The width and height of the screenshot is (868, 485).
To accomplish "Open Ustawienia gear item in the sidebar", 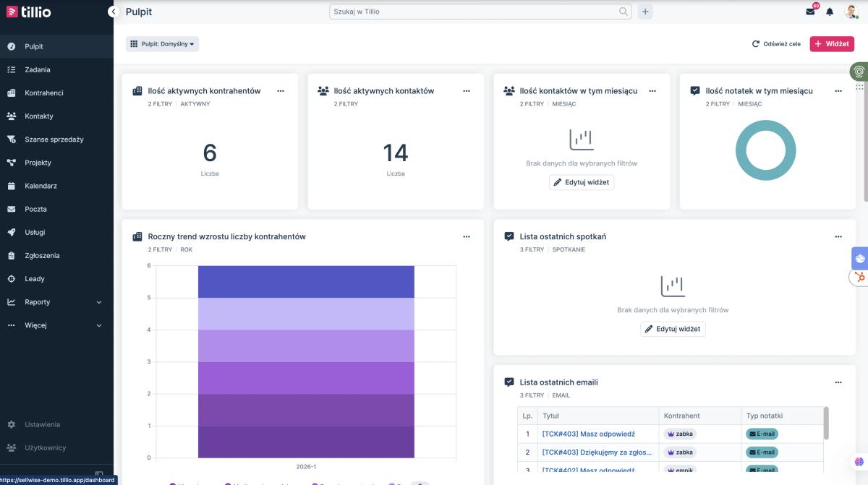I will [x=56, y=424].
